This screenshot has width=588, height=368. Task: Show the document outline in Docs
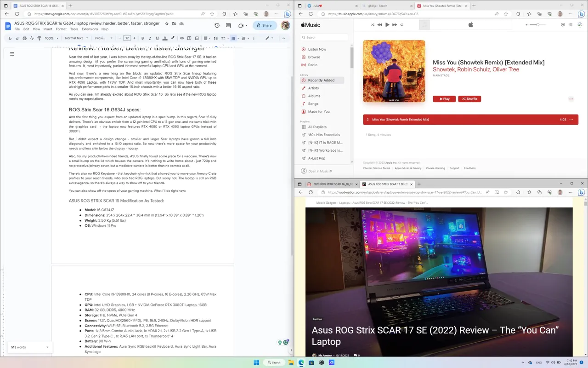point(12,54)
